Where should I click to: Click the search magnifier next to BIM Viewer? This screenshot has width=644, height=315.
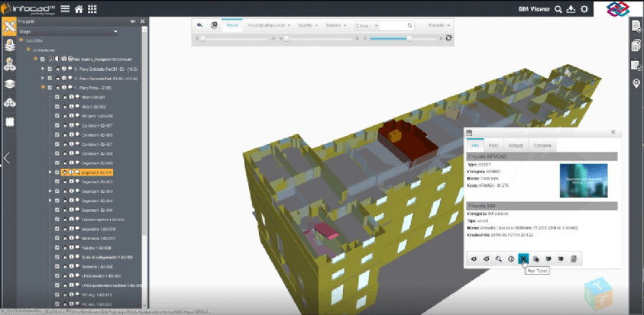[x=558, y=9]
